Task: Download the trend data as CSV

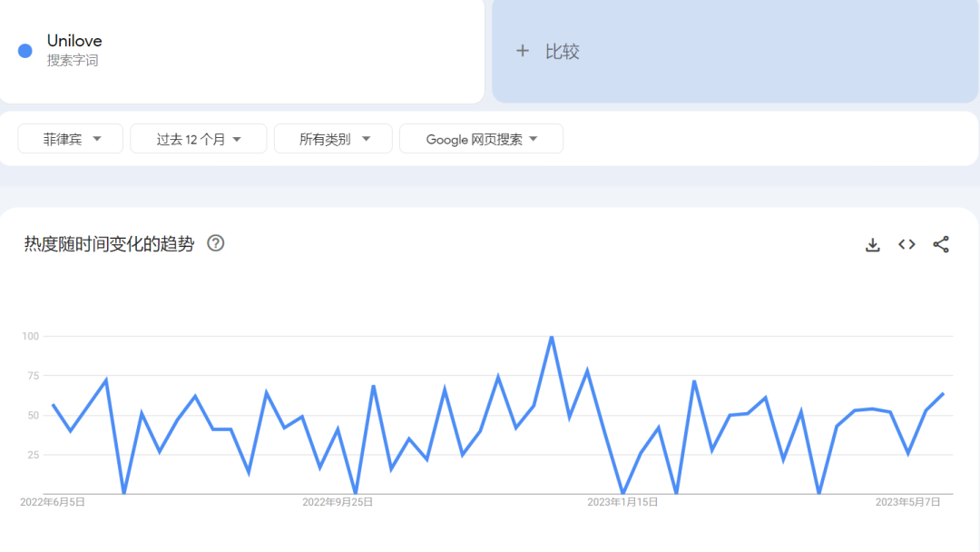Action: pyautogui.click(x=872, y=244)
